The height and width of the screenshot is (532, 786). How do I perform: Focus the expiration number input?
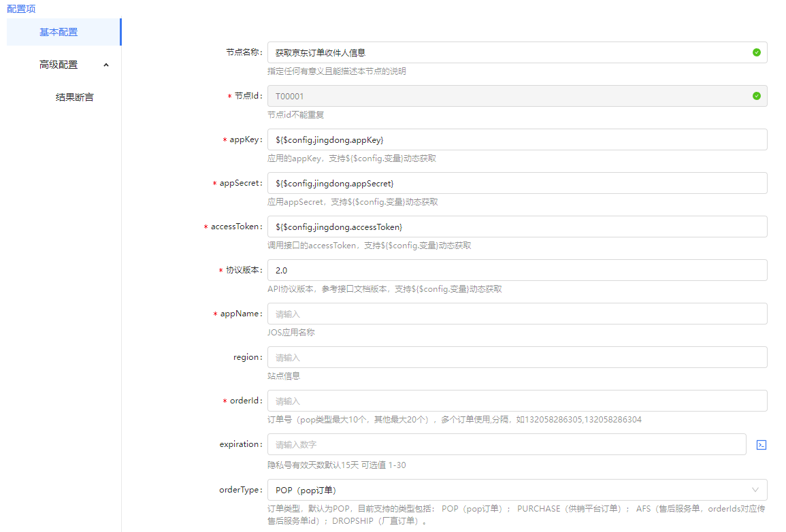point(506,444)
